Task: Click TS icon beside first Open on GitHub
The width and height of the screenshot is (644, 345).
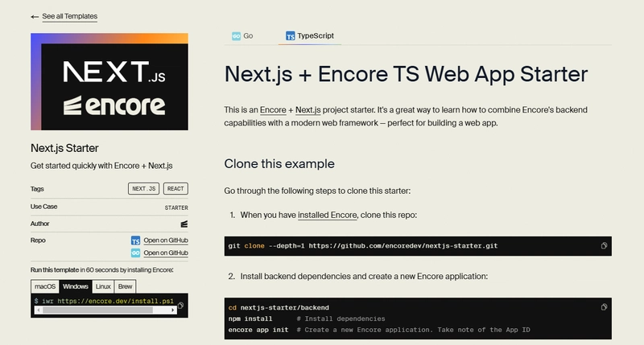Action: tap(135, 240)
